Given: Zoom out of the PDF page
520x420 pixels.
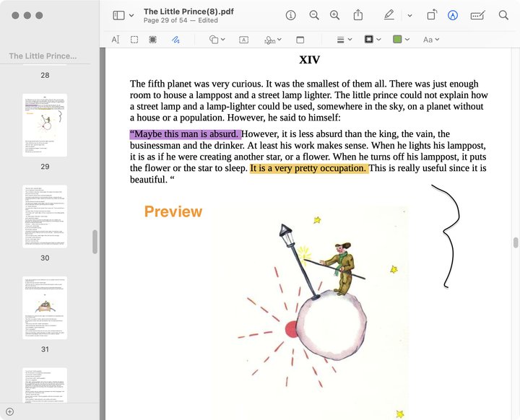Looking at the screenshot, I should coord(314,15).
